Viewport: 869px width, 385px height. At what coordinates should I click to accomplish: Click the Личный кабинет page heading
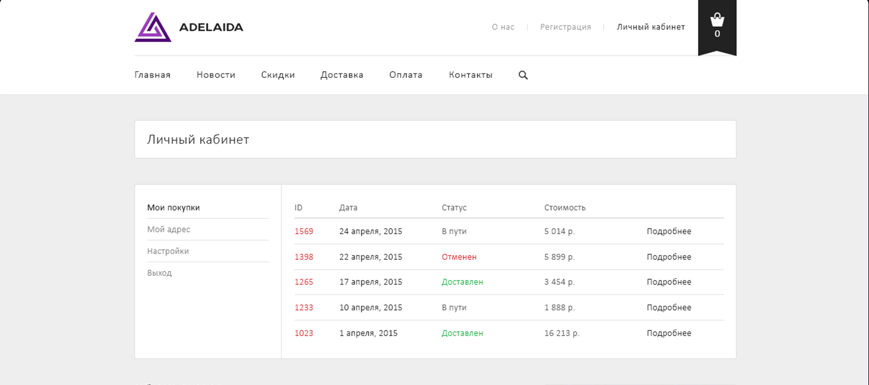click(x=198, y=140)
